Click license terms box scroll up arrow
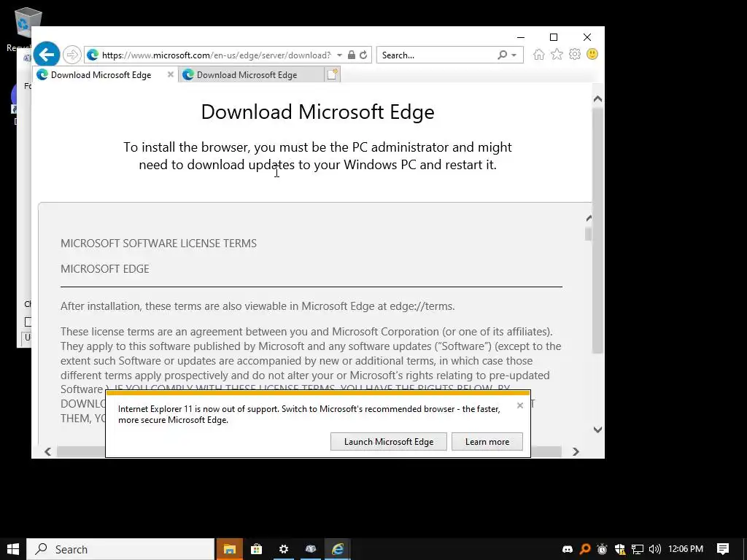 589,219
